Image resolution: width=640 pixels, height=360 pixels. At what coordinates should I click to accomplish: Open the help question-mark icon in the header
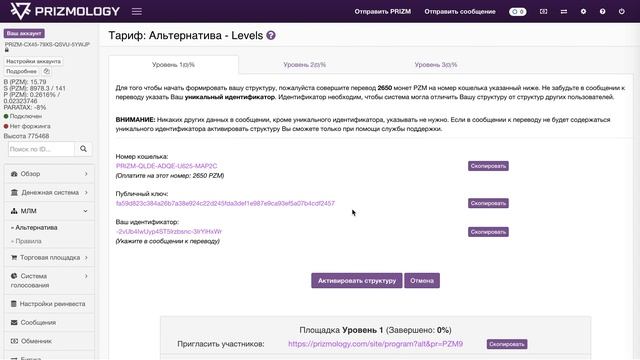602,11
